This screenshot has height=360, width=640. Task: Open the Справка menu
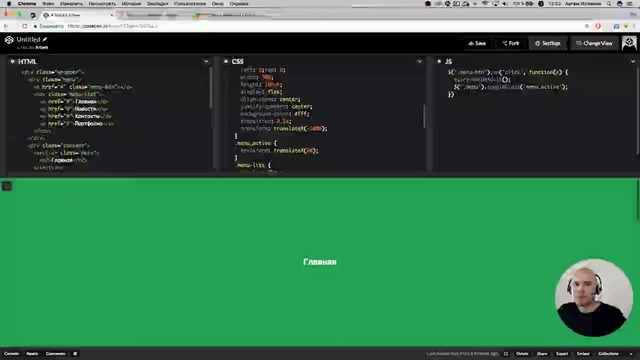(x=239, y=4)
